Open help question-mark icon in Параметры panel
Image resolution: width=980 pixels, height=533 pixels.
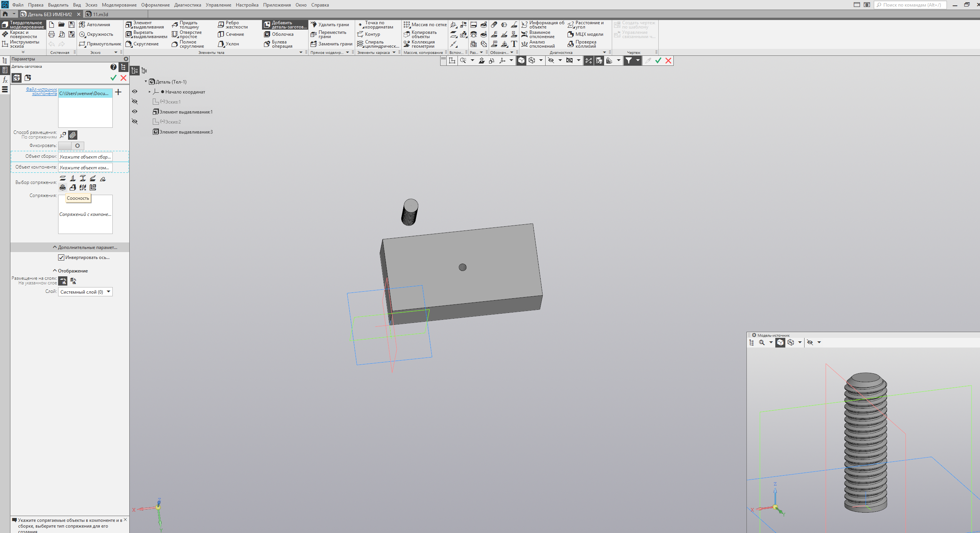pyautogui.click(x=113, y=67)
